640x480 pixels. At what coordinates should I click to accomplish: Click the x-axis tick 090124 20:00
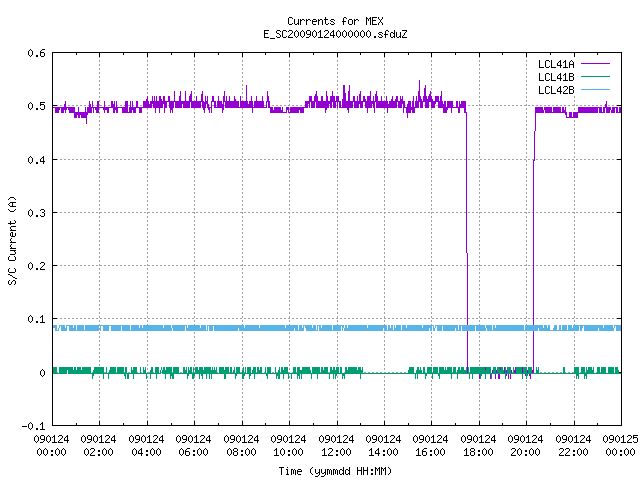click(x=525, y=445)
